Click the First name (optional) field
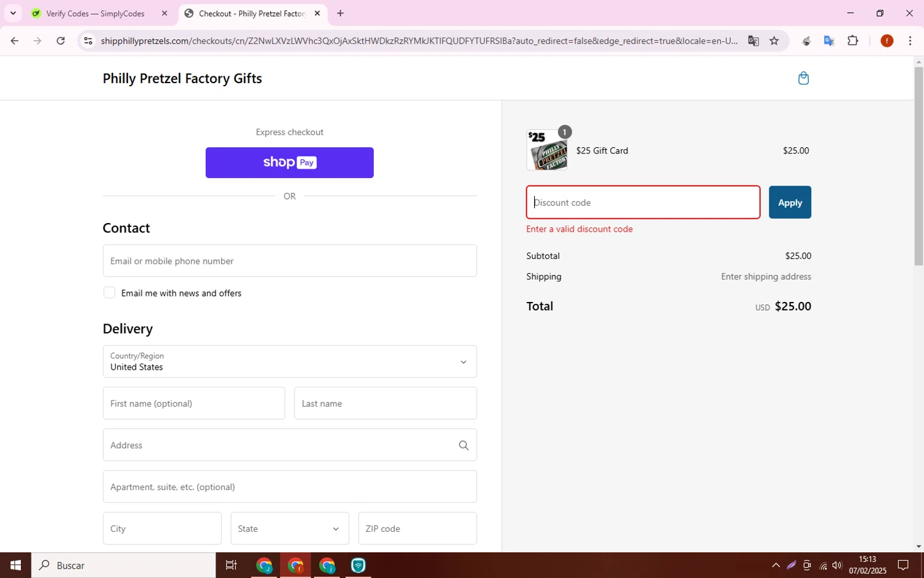Image resolution: width=924 pixels, height=578 pixels. 194,404
